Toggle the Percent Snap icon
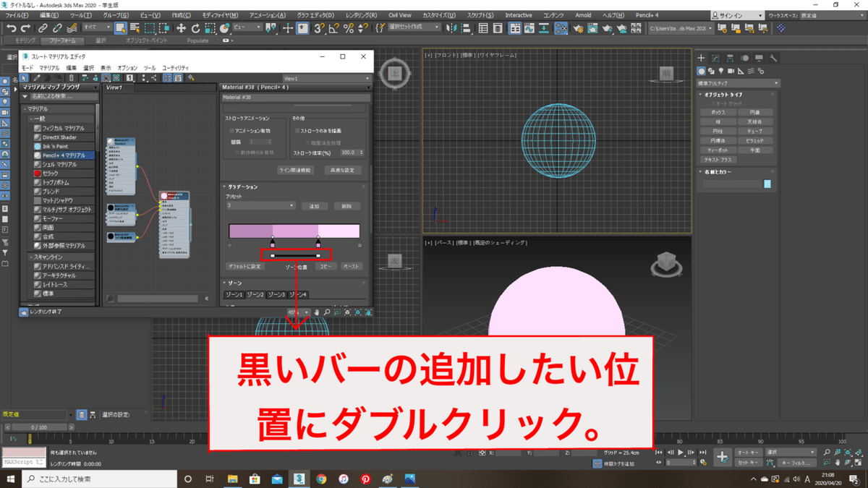 tap(348, 28)
